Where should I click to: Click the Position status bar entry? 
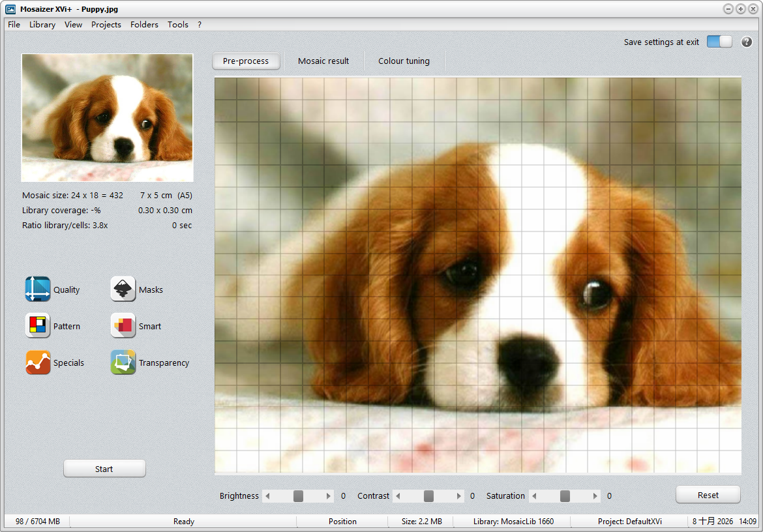[342, 522]
